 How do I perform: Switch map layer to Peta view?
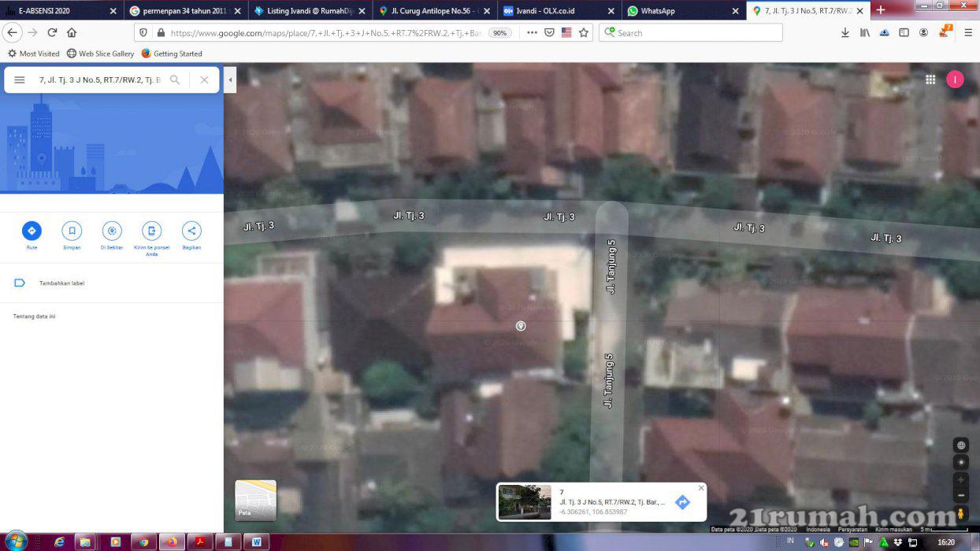(255, 501)
